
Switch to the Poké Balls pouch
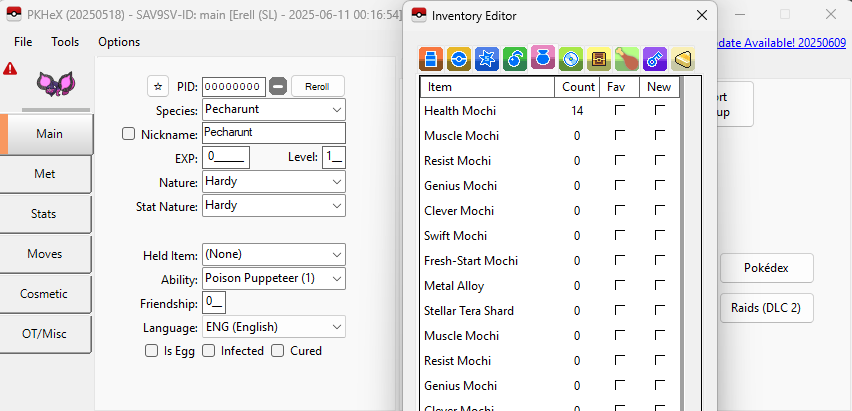point(459,59)
